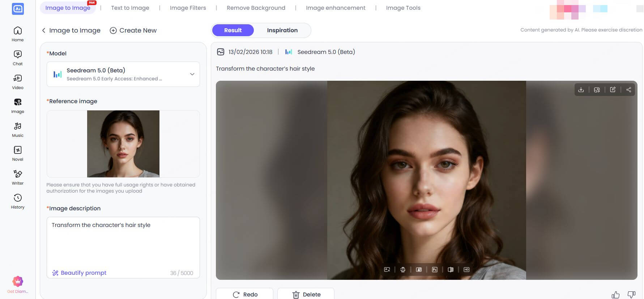Click the edit pencil icon on result
This screenshot has height=299, width=644.
(x=613, y=90)
